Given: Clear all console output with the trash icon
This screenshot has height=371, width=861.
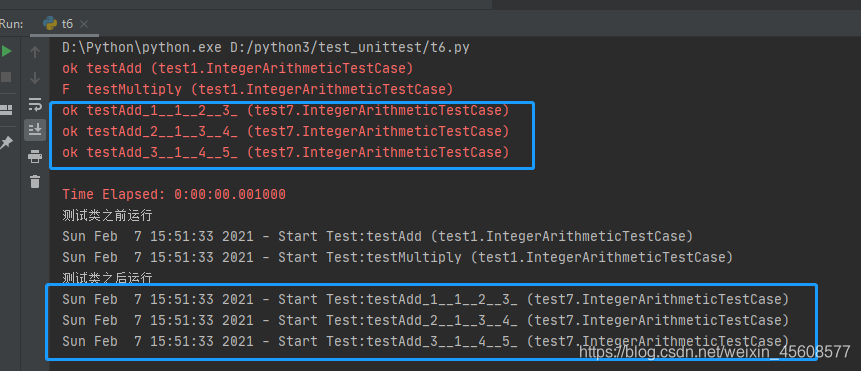Looking at the screenshot, I should (x=35, y=182).
